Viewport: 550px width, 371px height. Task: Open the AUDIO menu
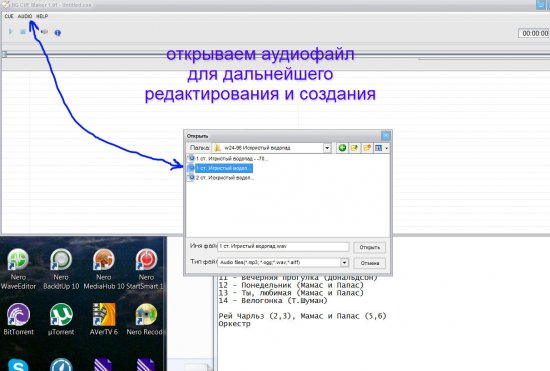(x=25, y=16)
